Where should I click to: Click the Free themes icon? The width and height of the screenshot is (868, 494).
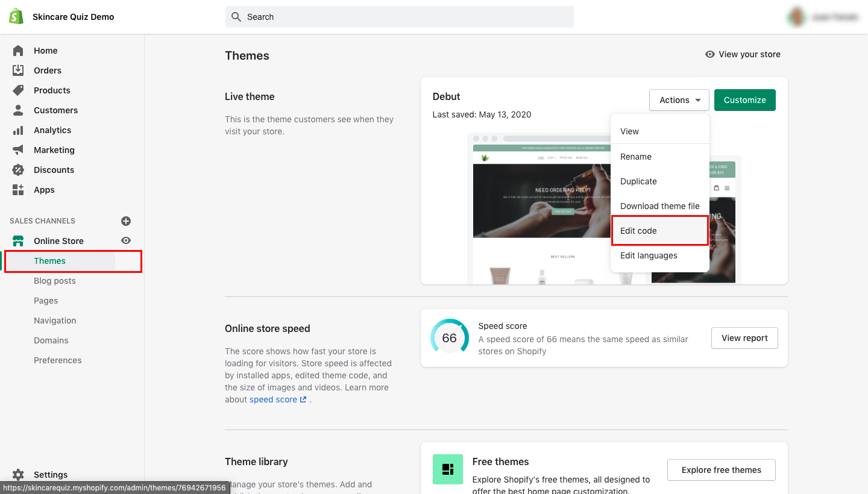tap(448, 469)
